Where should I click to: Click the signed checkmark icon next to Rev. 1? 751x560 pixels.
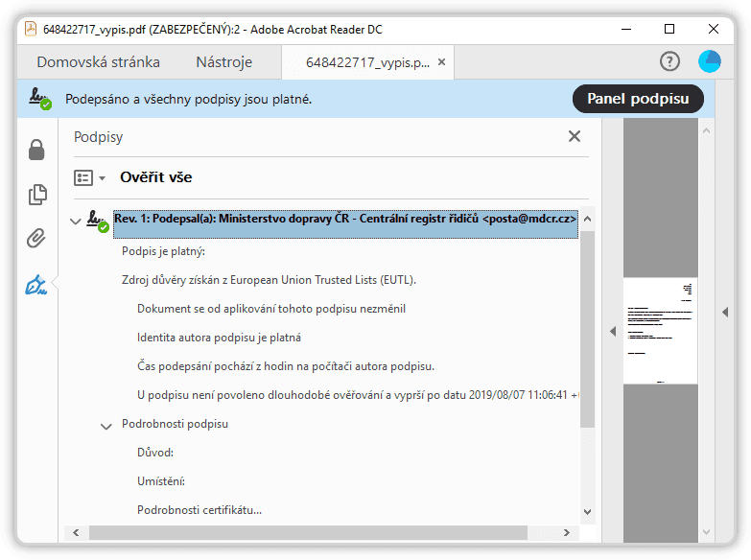(x=98, y=222)
